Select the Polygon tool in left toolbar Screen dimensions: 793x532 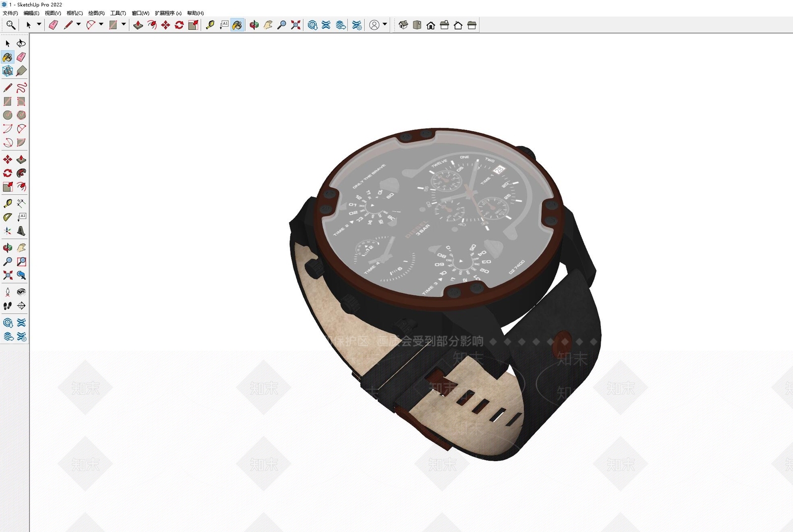tap(21, 115)
